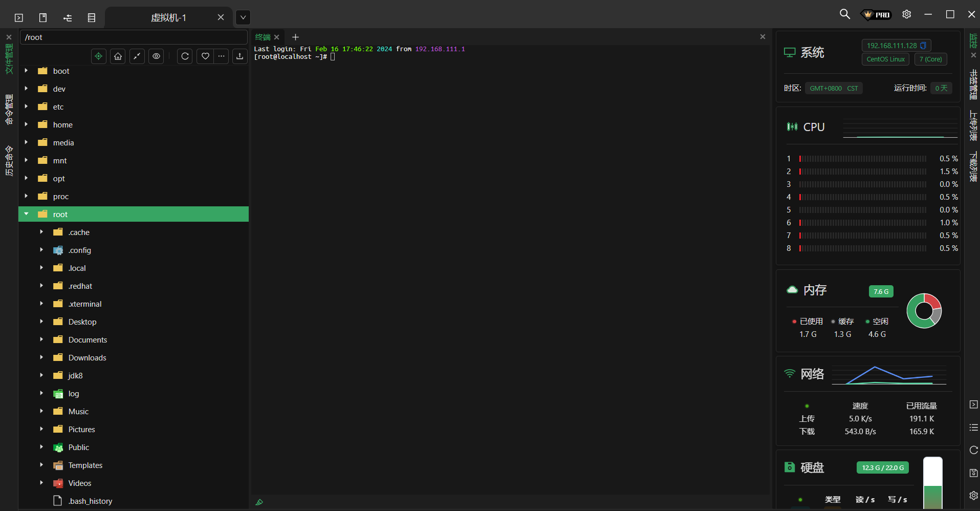980x511 pixels.
Task: Click the disk usage bar under 硬盘
Action: pyautogui.click(x=933, y=481)
